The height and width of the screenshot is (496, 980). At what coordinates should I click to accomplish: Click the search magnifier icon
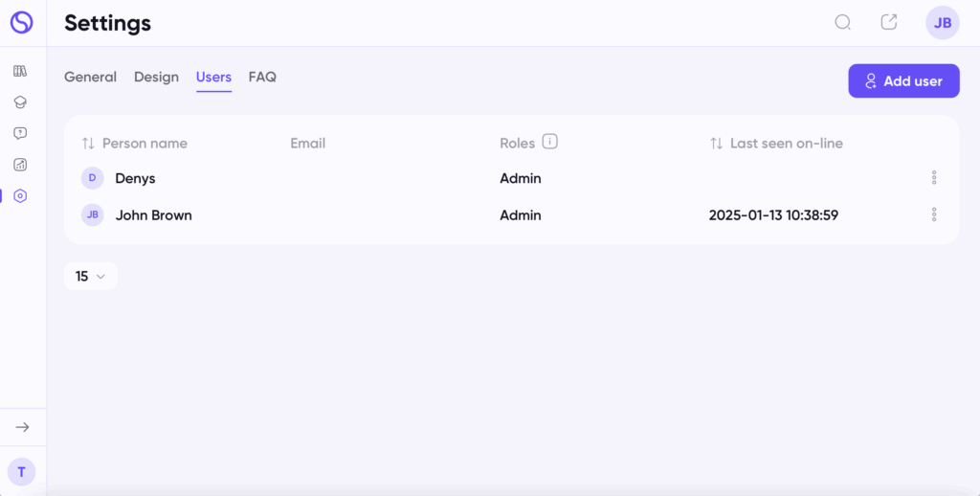[x=843, y=23]
